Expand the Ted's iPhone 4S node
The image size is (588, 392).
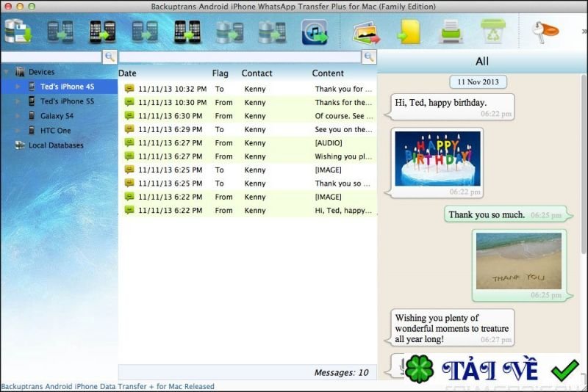18,87
